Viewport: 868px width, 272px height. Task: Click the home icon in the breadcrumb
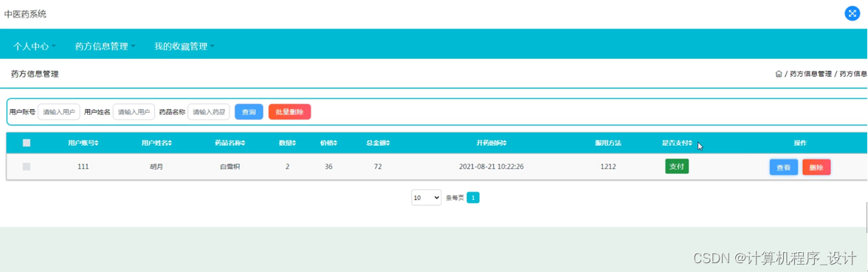pyautogui.click(x=779, y=74)
